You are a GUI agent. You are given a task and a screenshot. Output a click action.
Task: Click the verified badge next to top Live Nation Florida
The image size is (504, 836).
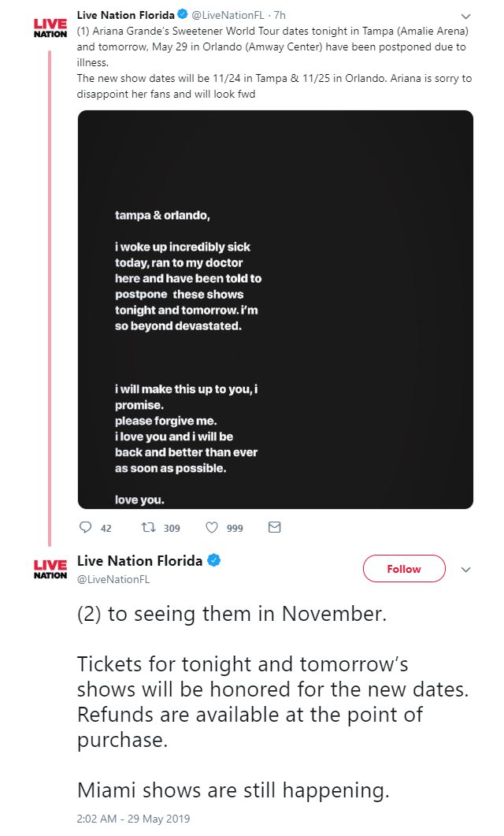click(x=182, y=14)
